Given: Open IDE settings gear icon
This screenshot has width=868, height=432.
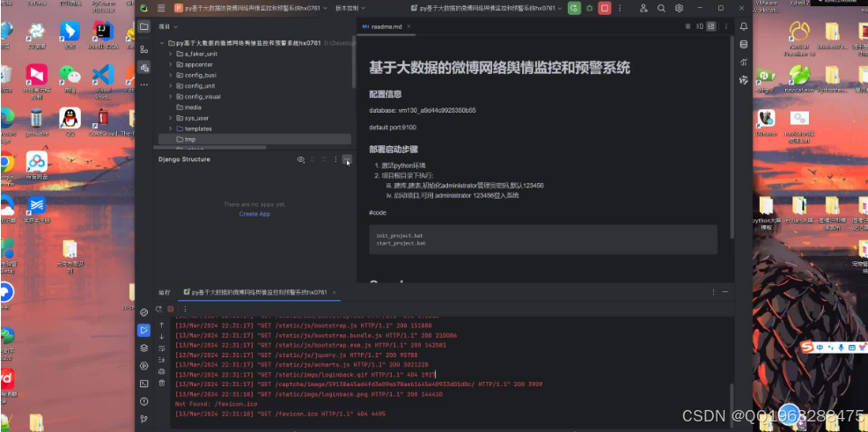Looking at the screenshot, I should click(x=679, y=8).
